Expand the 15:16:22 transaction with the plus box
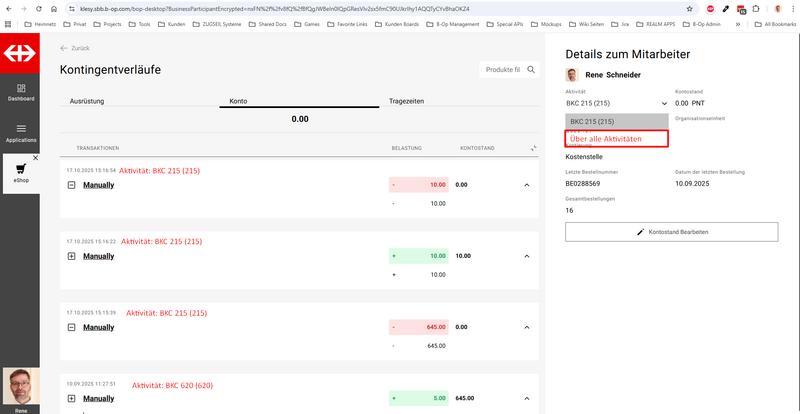The height and width of the screenshot is (414, 800). (71, 256)
